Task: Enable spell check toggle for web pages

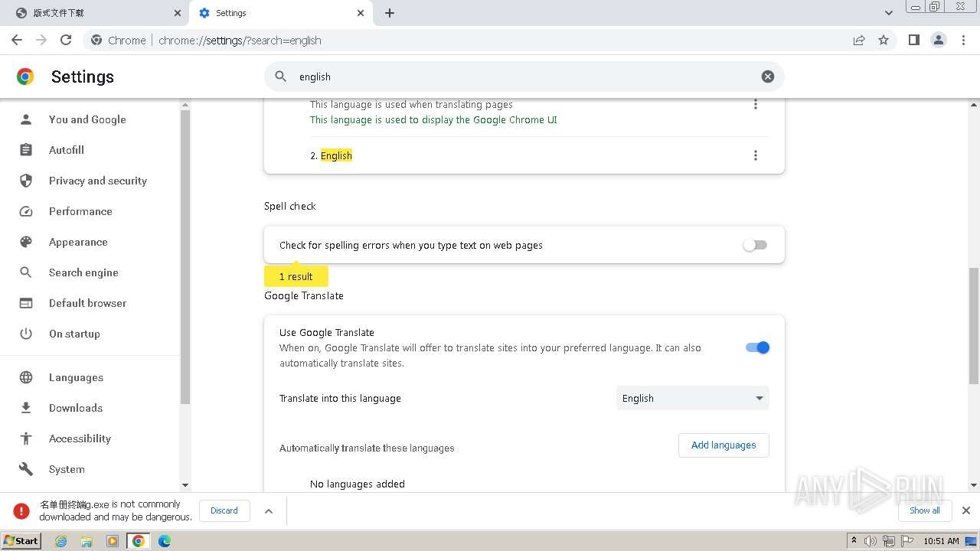Action: 755,245
